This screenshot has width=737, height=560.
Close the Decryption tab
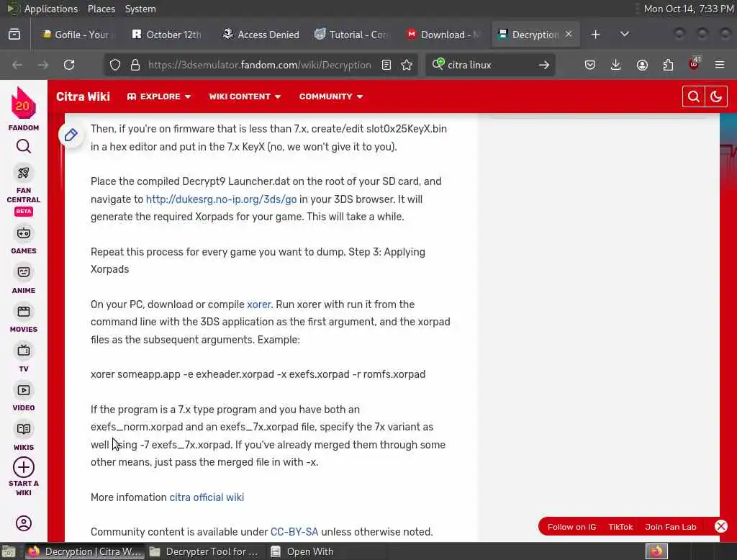click(569, 34)
